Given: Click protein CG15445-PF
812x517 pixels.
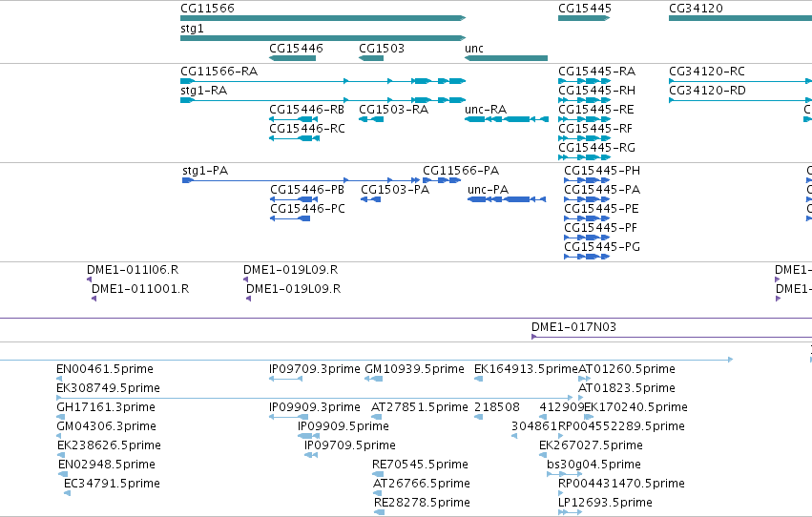Looking at the screenshot, I should (587, 238).
